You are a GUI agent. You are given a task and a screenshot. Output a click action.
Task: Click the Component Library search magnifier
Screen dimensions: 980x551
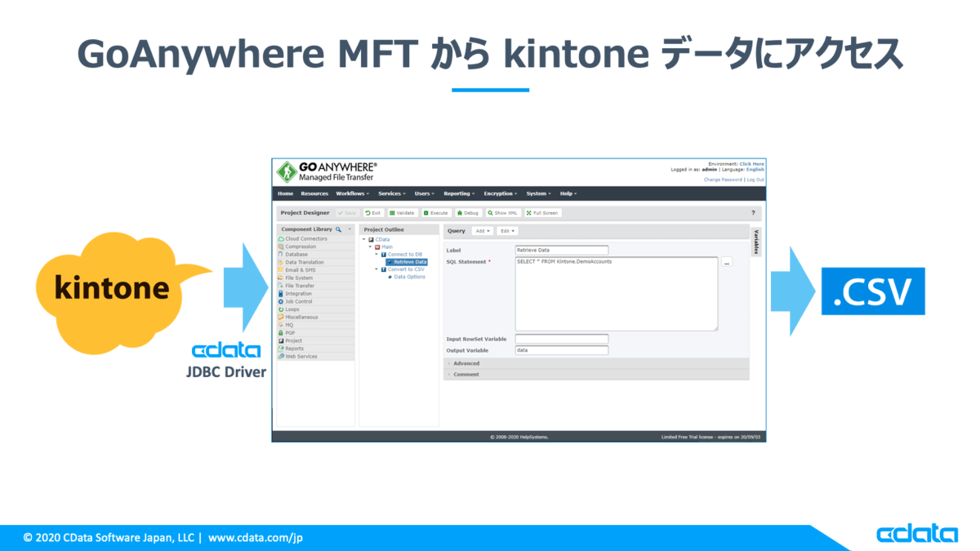click(339, 230)
